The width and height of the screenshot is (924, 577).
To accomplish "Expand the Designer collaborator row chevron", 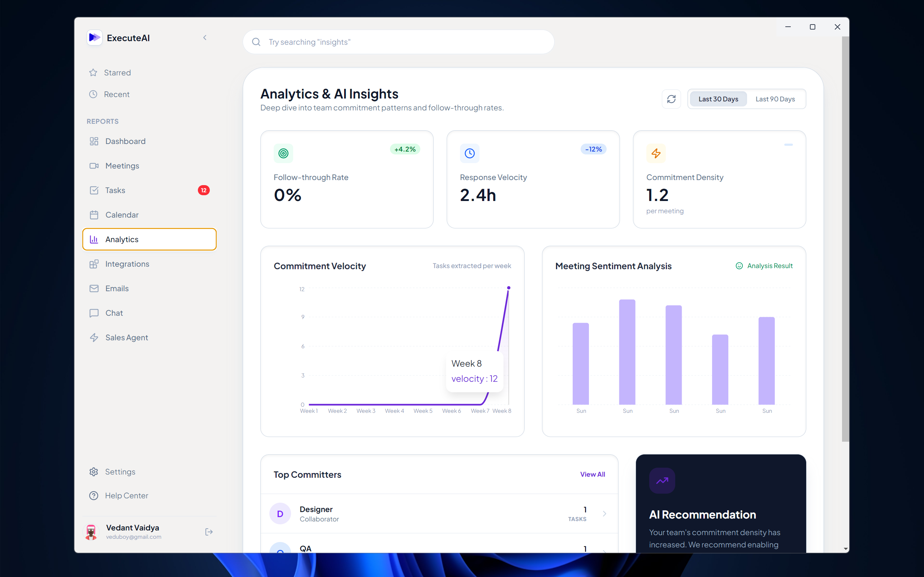I will (604, 513).
